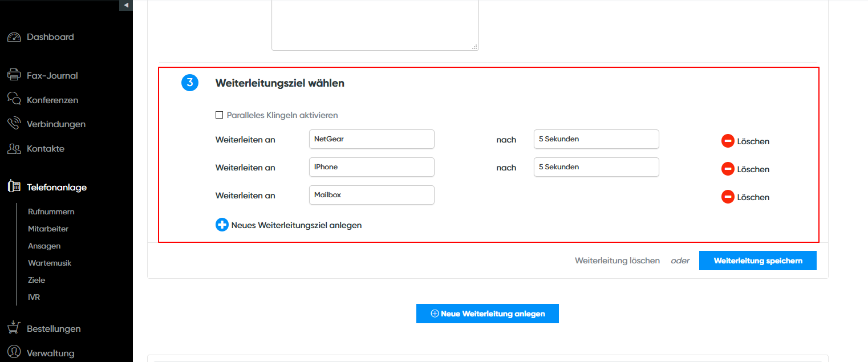Viewport: 868px width, 362px height.
Task: Click red minus icon beside NetGear row
Action: tap(728, 141)
